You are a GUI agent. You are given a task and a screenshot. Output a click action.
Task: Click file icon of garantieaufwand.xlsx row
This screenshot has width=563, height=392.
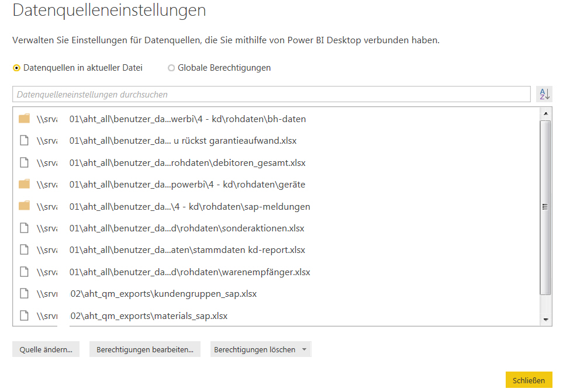(24, 140)
